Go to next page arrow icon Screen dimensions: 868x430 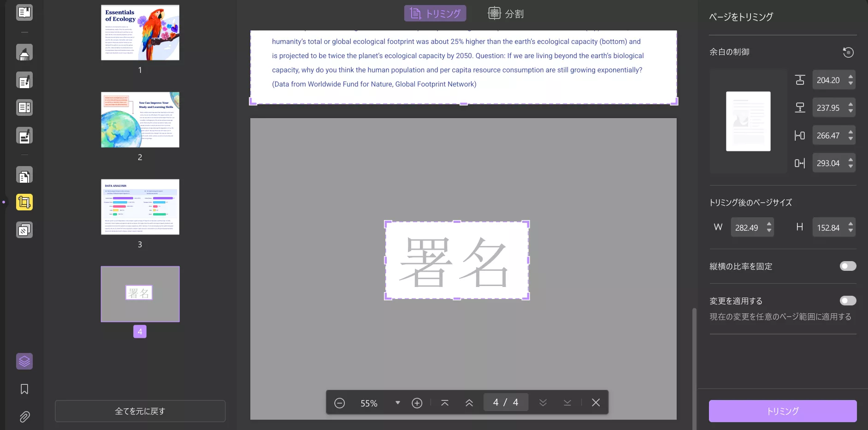click(543, 403)
